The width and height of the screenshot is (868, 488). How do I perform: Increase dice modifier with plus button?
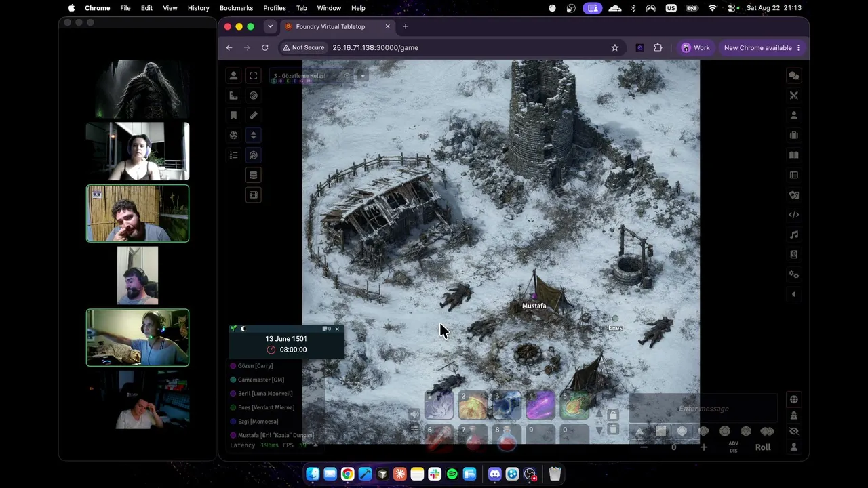point(703,447)
